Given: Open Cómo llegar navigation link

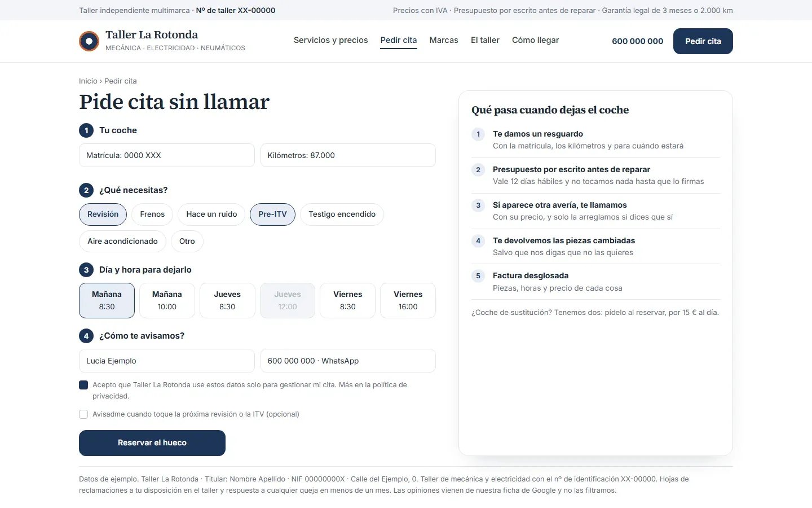Looking at the screenshot, I should (x=535, y=40).
